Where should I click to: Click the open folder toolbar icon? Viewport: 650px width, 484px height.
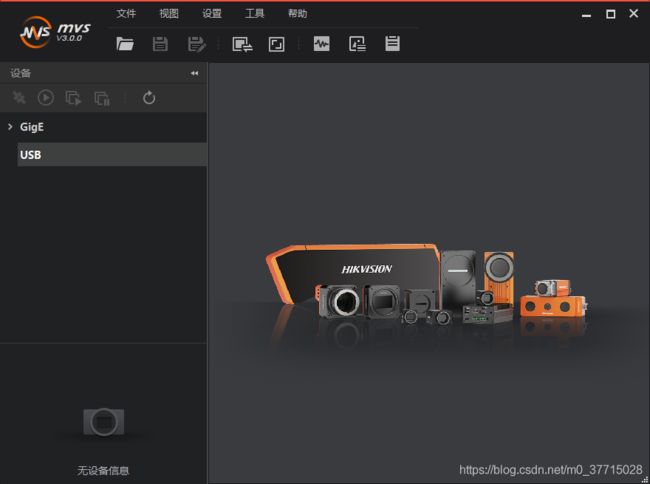[125, 44]
